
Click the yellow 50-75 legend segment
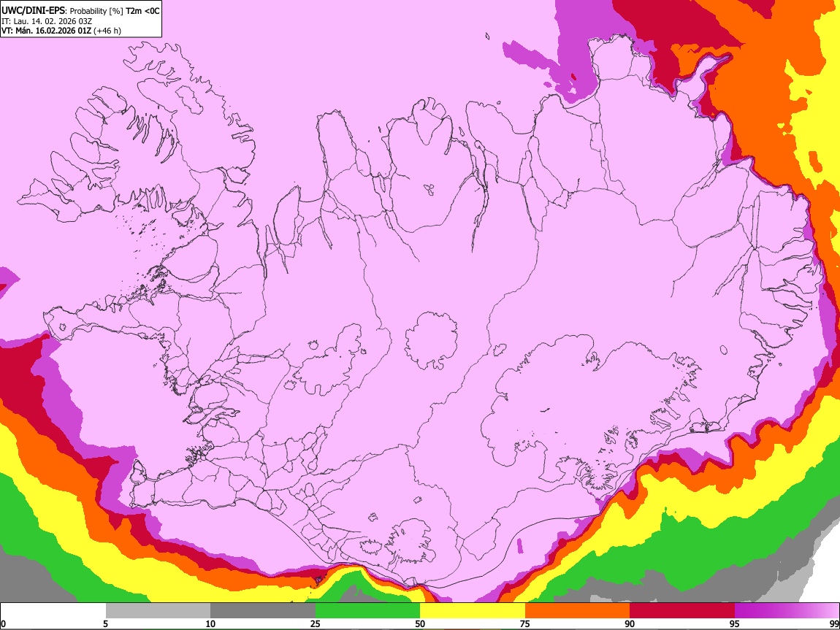473,611
